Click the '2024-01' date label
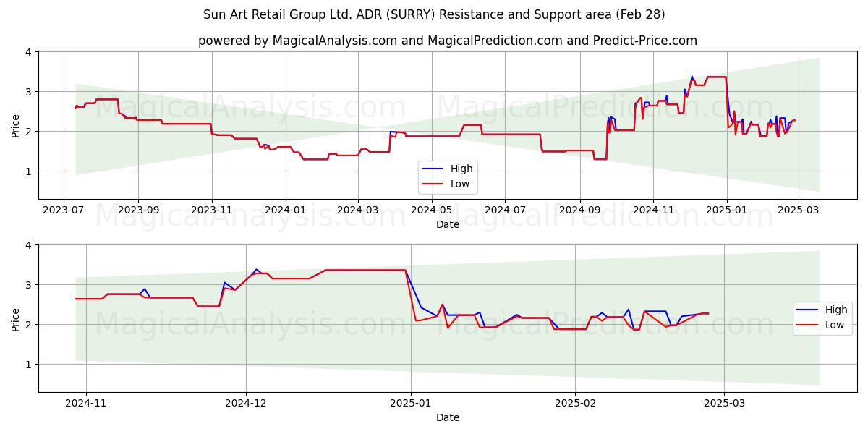This screenshot has height=434, width=868. pyautogui.click(x=286, y=210)
